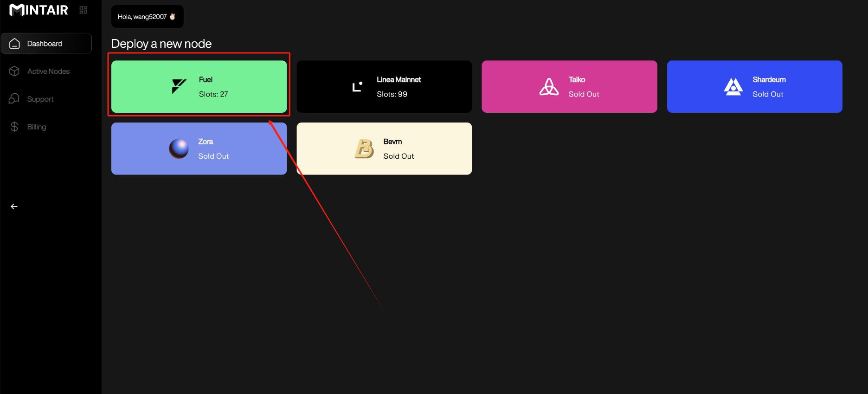868x394 pixels.
Task: Open the Dashboard menu item
Action: 45,44
